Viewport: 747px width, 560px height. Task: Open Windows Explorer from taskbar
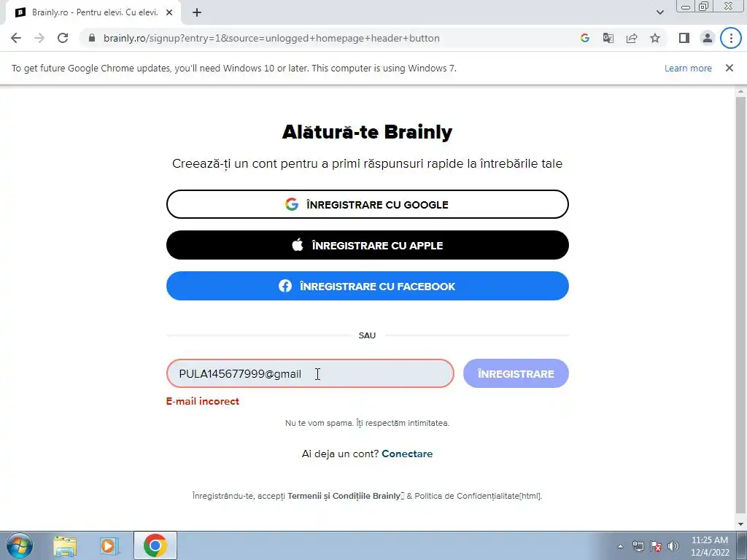65,546
